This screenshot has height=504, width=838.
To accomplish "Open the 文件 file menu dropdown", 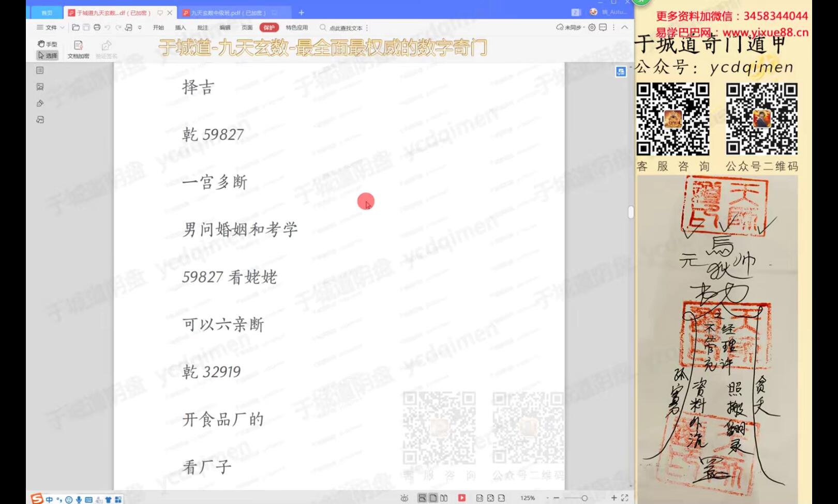I will tap(50, 27).
